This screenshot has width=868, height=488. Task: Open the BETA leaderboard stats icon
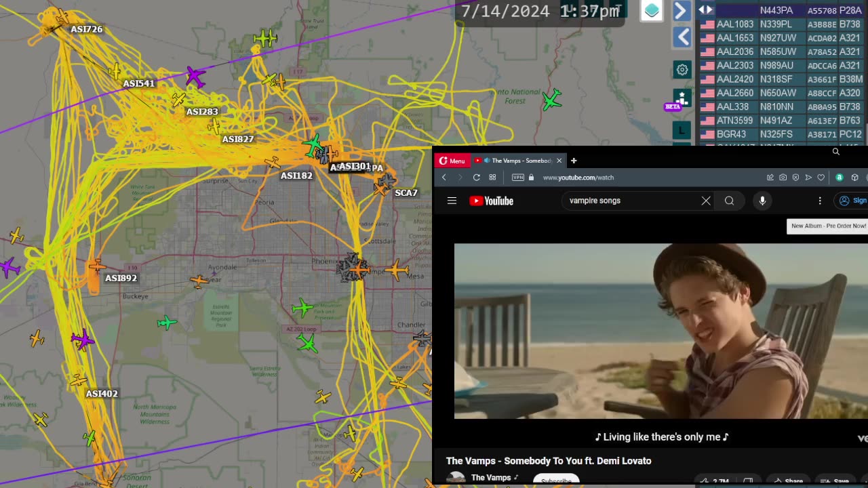click(681, 100)
